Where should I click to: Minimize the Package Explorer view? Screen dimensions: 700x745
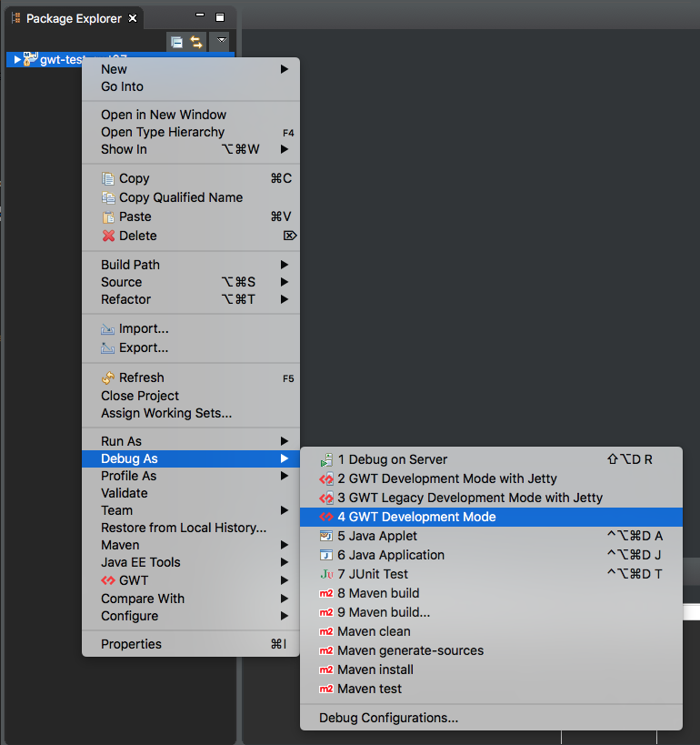click(200, 15)
